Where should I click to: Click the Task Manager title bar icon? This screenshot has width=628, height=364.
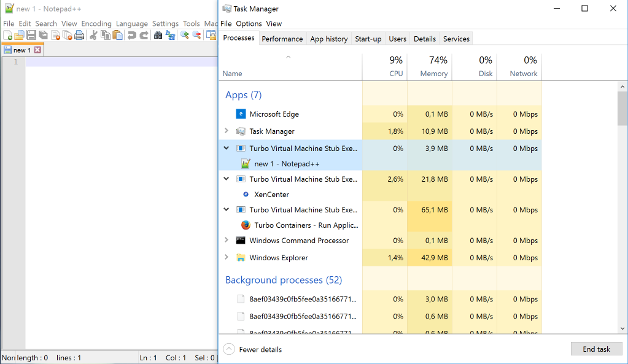227,9
